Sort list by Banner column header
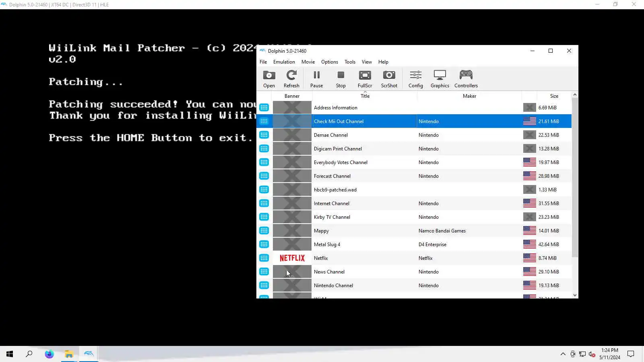 coord(292,96)
